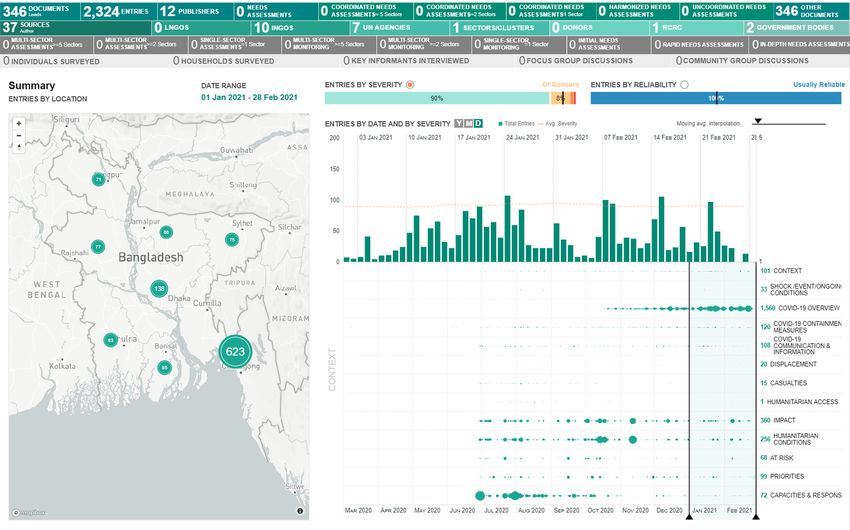
Task: Click the 90% severity bar segment
Action: [437, 98]
